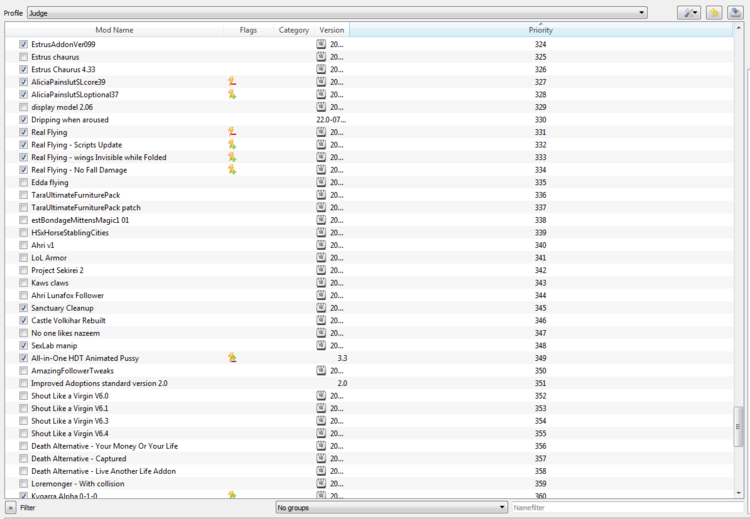Select Shout Like a Virgin V6.1 row
This screenshot has width=750, height=519.
point(368,408)
